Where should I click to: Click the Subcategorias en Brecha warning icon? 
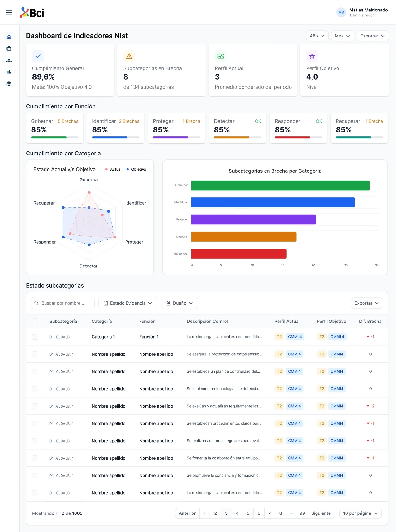tap(129, 56)
